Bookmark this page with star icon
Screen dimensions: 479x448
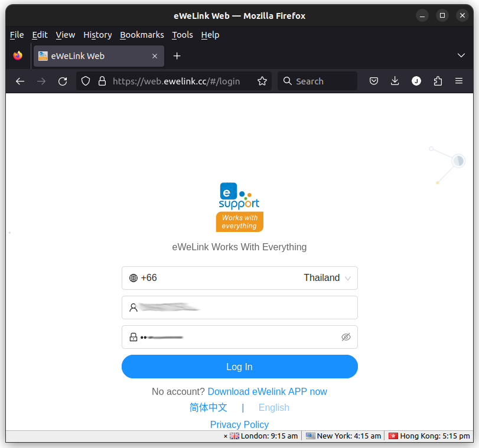coord(262,81)
